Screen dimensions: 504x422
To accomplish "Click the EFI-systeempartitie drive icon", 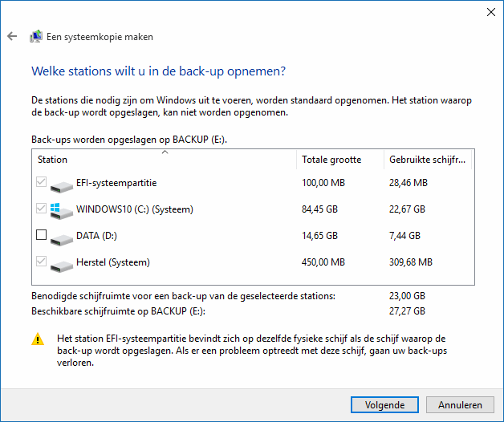I will pos(62,187).
